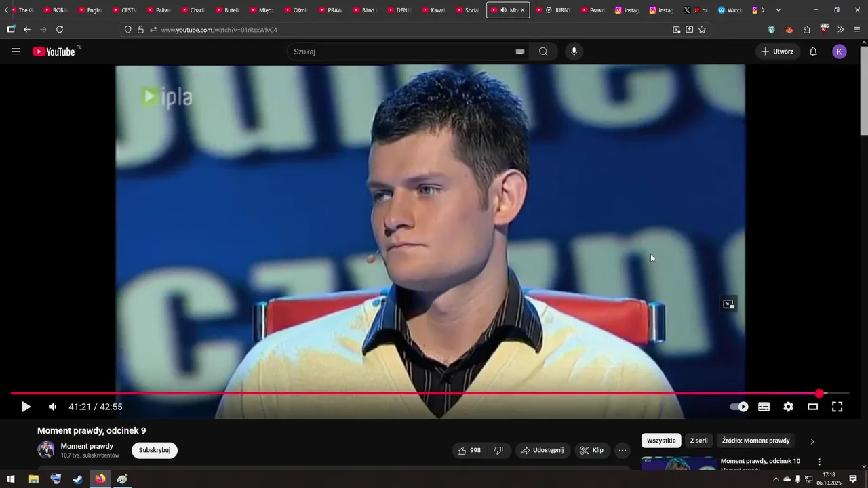This screenshot has height=488, width=868.
Task: Like the video with 998 likes
Action: (x=469, y=450)
